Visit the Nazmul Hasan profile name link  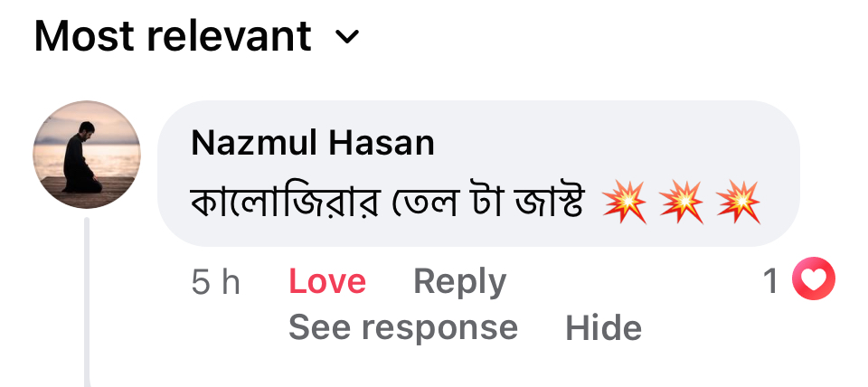[x=313, y=143]
